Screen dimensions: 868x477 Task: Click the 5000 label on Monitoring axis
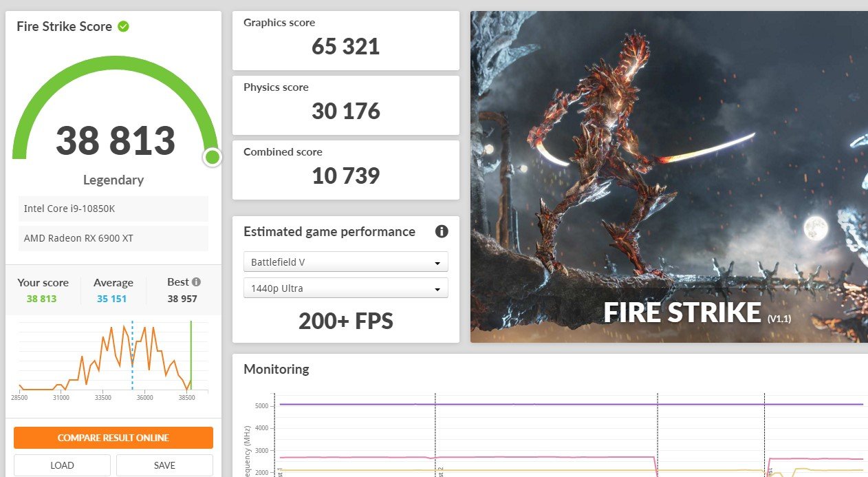pos(261,406)
